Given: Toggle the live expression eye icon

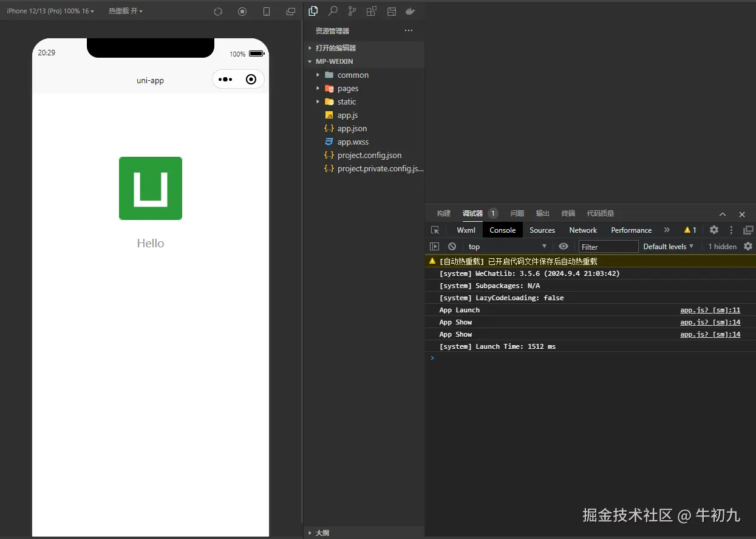Looking at the screenshot, I should (564, 246).
